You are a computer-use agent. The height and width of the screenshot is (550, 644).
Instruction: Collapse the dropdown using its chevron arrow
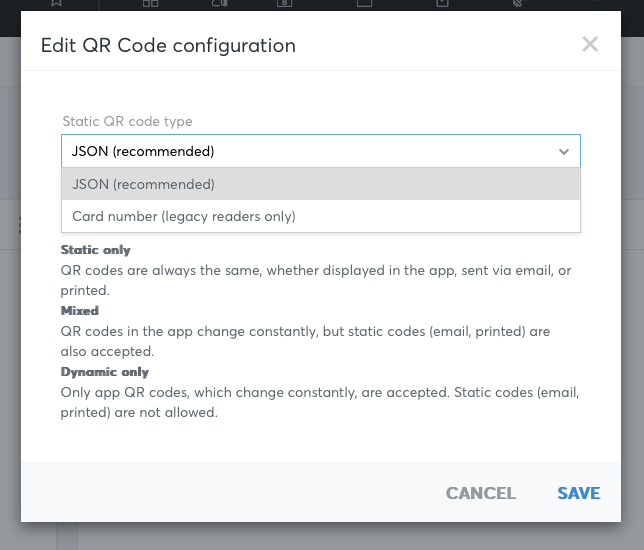click(564, 152)
